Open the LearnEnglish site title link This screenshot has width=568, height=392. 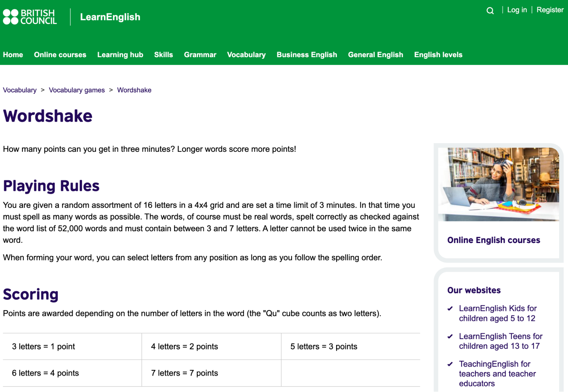coord(110,17)
